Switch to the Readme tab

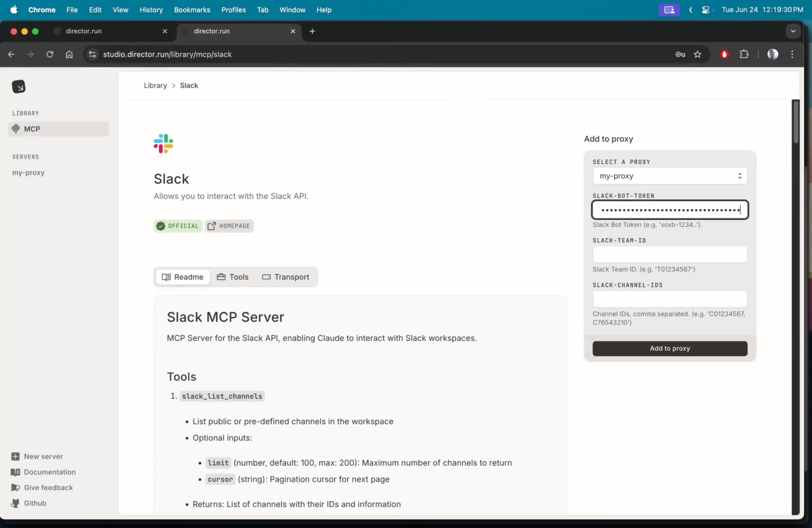(x=183, y=277)
